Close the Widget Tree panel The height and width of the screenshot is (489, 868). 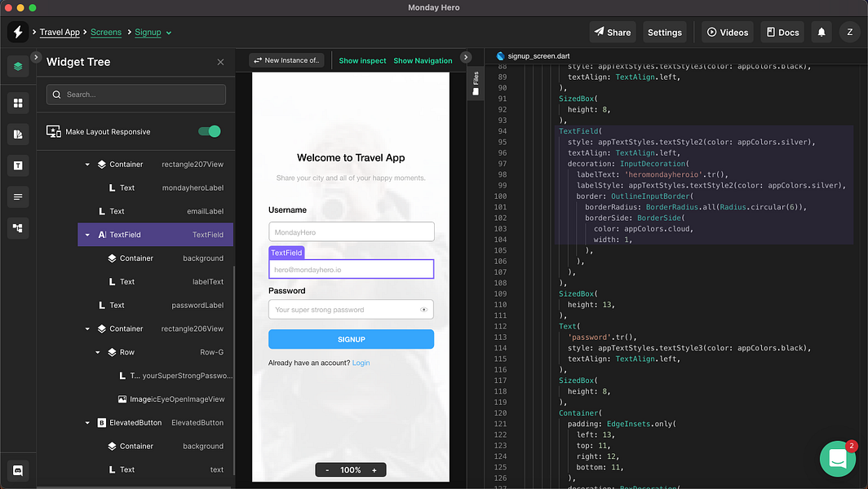click(220, 62)
